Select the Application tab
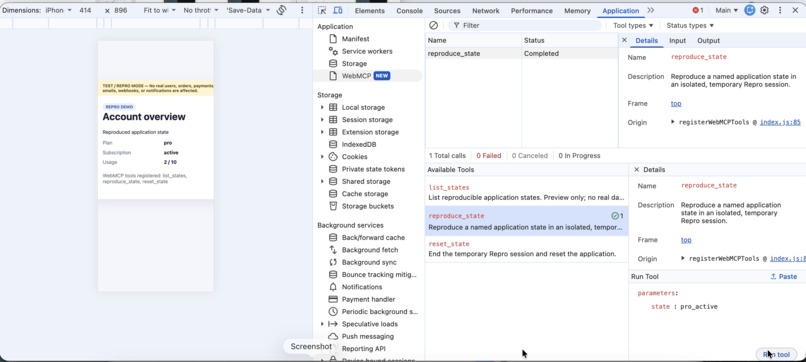 click(620, 11)
